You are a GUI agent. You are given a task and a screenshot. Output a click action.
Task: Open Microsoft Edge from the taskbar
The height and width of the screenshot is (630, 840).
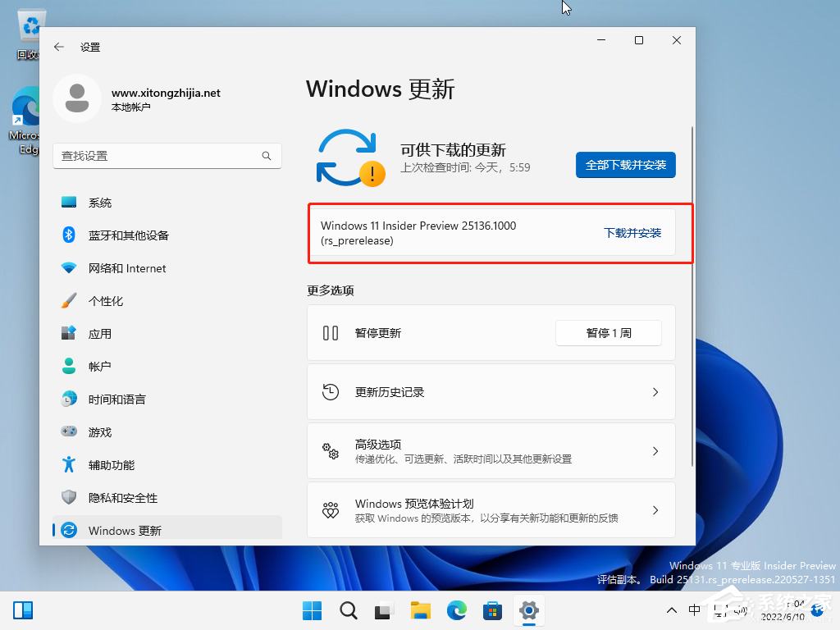click(x=456, y=610)
